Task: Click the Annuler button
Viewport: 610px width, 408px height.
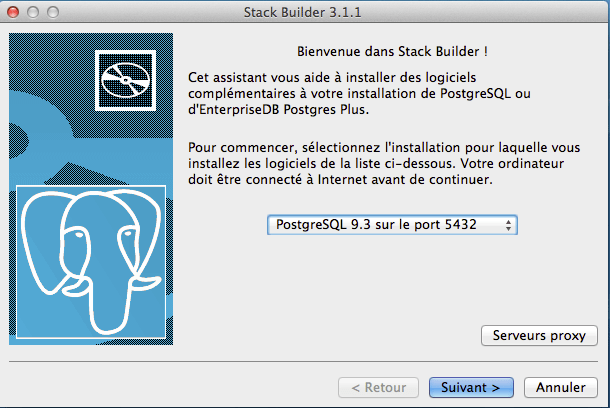Action: [560, 387]
